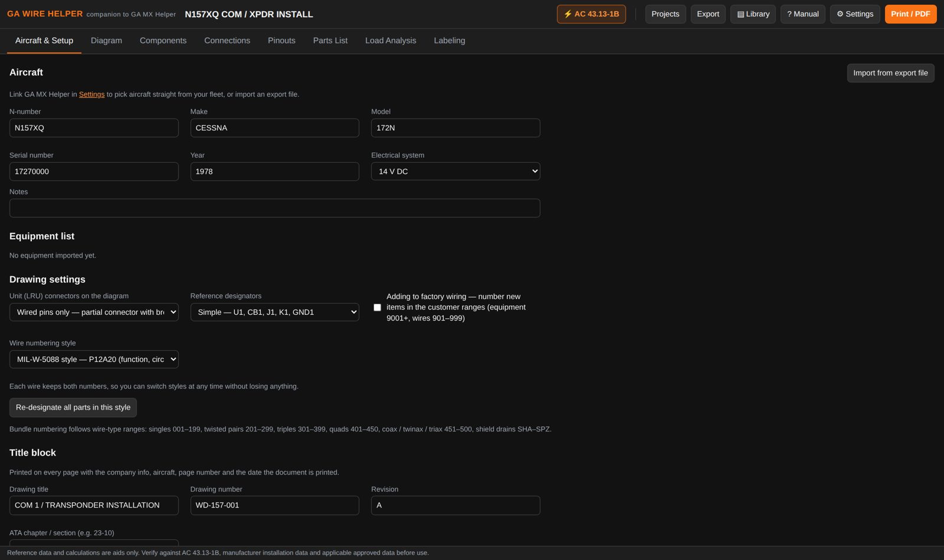Switch to the Diagram tab
Viewport: 944px width, 560px height.
point(106,41)
